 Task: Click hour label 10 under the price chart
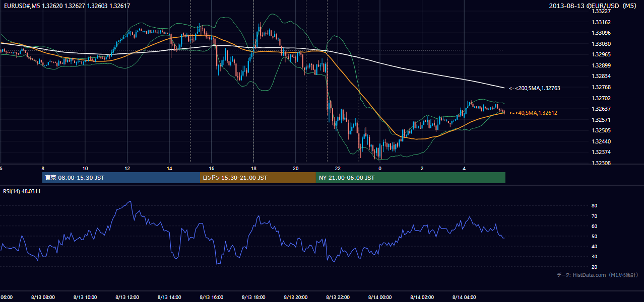[85, 169]
